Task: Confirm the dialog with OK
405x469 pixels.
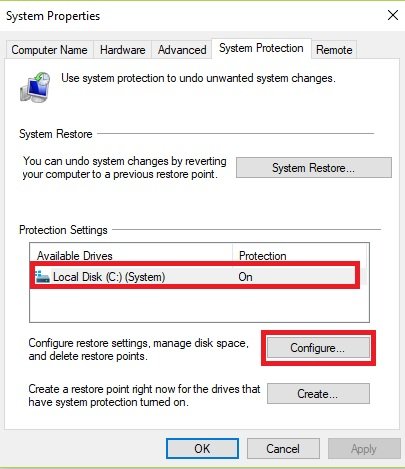Action: pyautogui.click(x=202, y=449)
